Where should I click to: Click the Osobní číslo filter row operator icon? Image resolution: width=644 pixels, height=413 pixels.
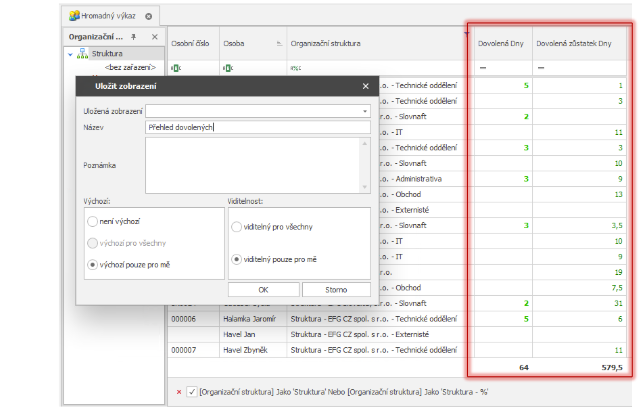point(176,68)
